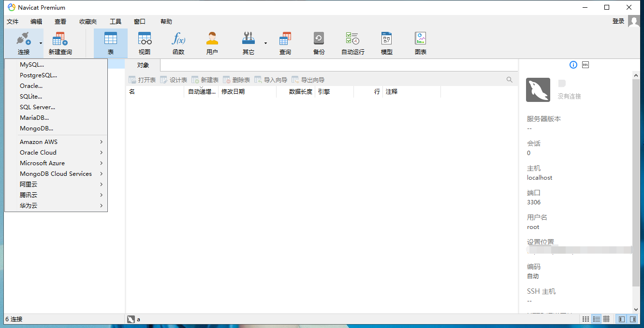644x328 pixels.
Task: Click the 模型 (Model) toolbar icon
Action: (x=386, y=43)
